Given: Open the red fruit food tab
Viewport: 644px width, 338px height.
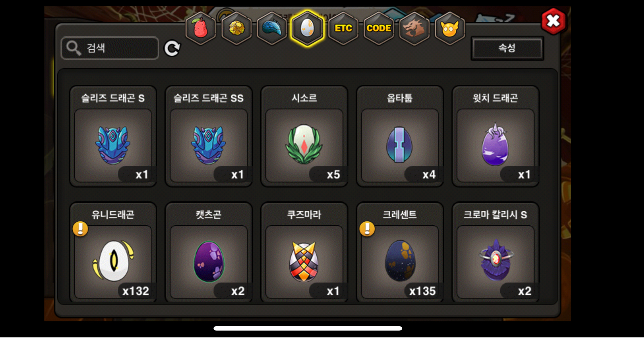Looking at the screenshot, I should pos(200,28).
